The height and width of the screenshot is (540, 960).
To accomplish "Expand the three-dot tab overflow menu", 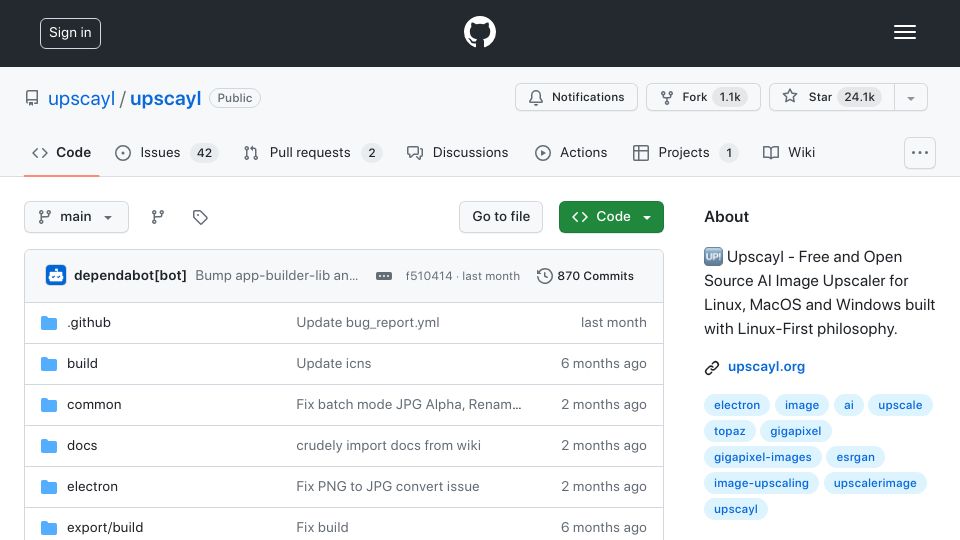I will point(920,152).
